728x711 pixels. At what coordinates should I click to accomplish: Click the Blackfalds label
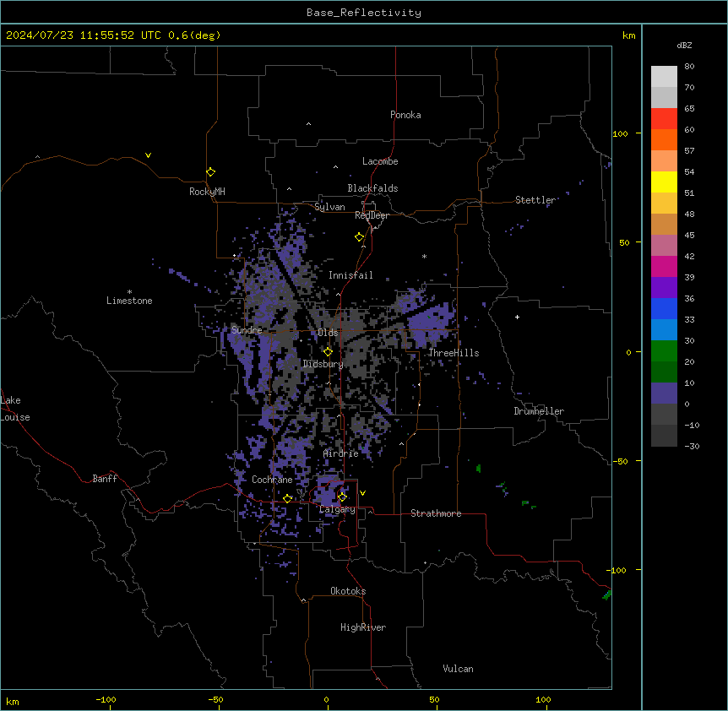click(372, 188)
